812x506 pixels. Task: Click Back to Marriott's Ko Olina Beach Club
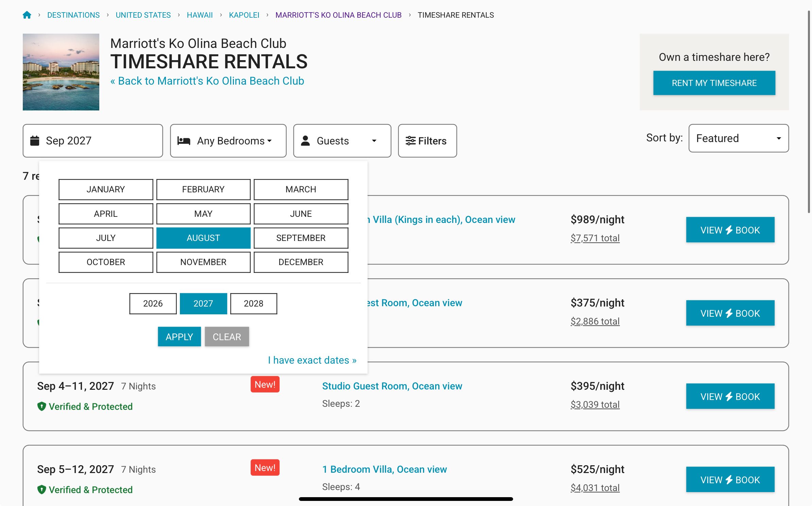pyautogui.click(x=207, y=81)
